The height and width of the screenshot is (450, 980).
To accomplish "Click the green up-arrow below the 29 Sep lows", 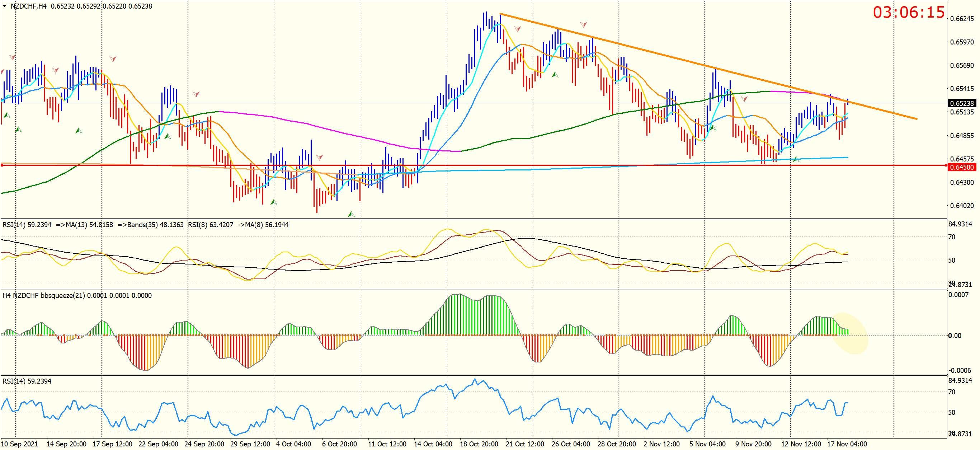I will point(274,202).
